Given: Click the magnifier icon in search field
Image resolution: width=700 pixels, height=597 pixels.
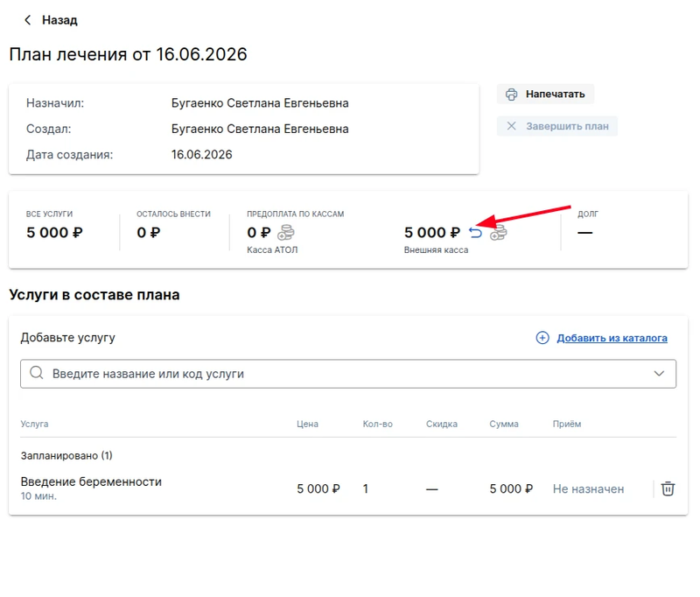Looking at the screenshot, I should [x=37, y=373].
